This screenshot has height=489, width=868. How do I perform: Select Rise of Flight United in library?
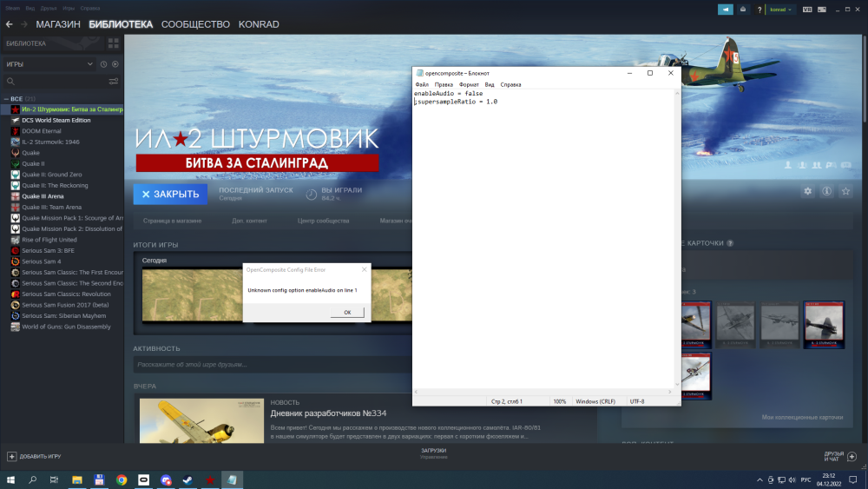coord(49,240)
